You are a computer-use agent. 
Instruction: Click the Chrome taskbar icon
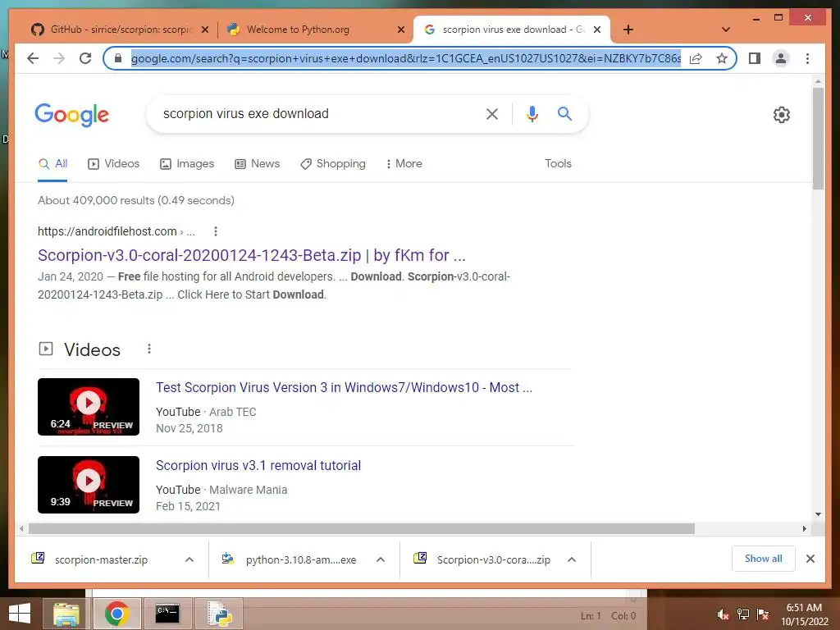117,614
